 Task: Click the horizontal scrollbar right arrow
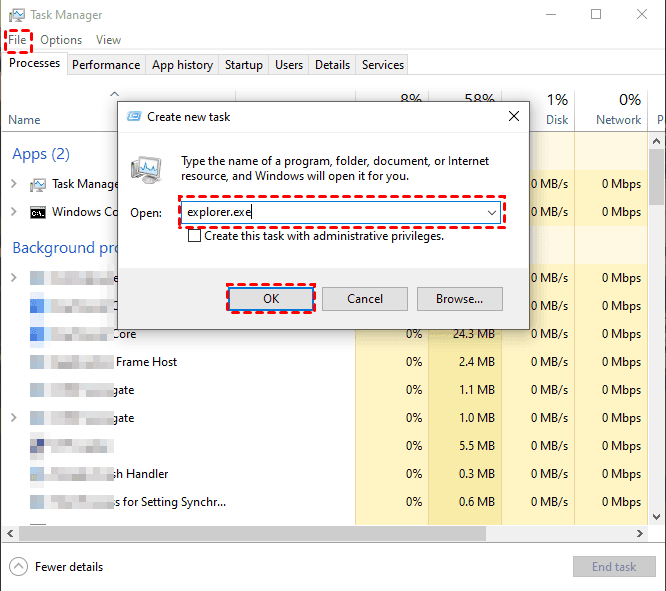640,533
